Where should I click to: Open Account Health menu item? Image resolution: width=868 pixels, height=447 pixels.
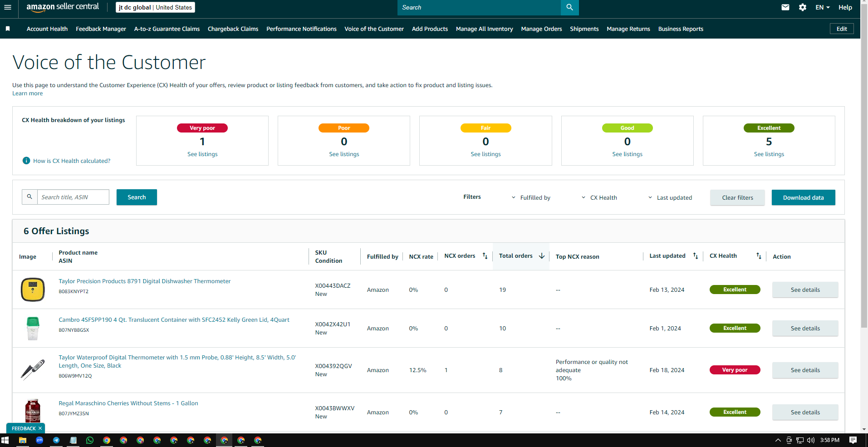tap(47, 29)
